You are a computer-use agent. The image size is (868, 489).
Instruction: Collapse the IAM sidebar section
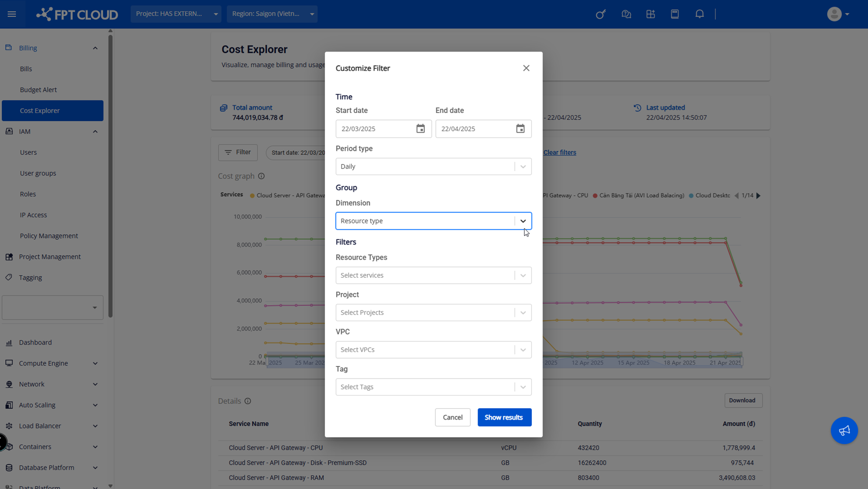click(x=95, y=131)
